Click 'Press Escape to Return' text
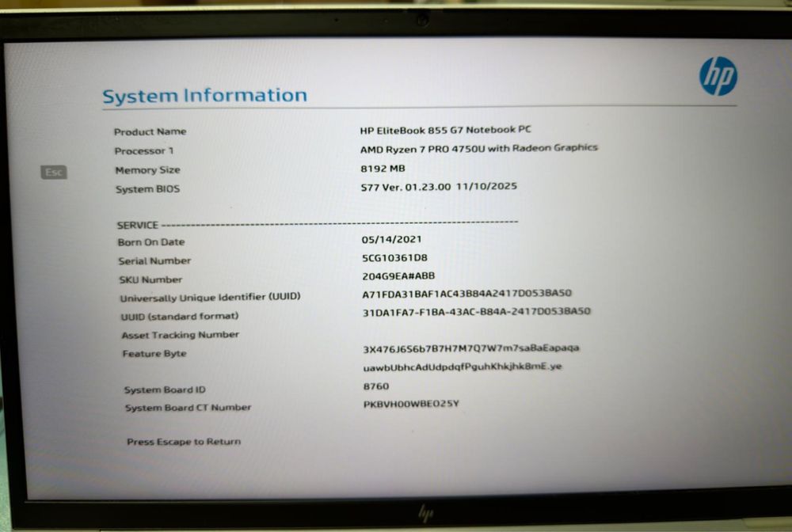 [184, 442]
